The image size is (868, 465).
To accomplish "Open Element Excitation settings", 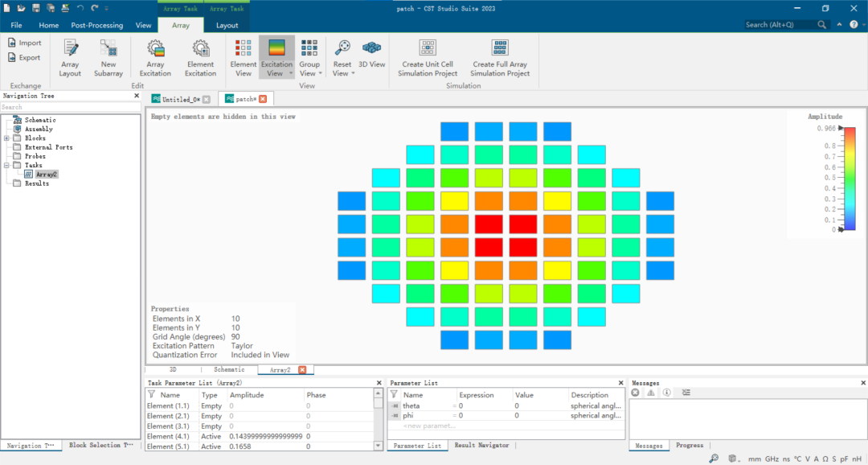I will (x=200, y=58).
